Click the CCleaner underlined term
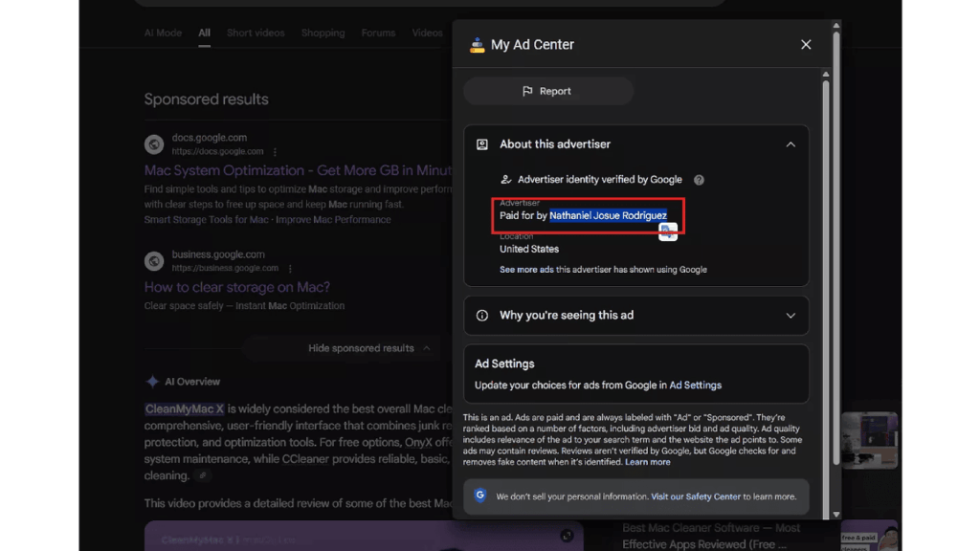Screen dimensions: 980x551 click(x=305, y=459)
